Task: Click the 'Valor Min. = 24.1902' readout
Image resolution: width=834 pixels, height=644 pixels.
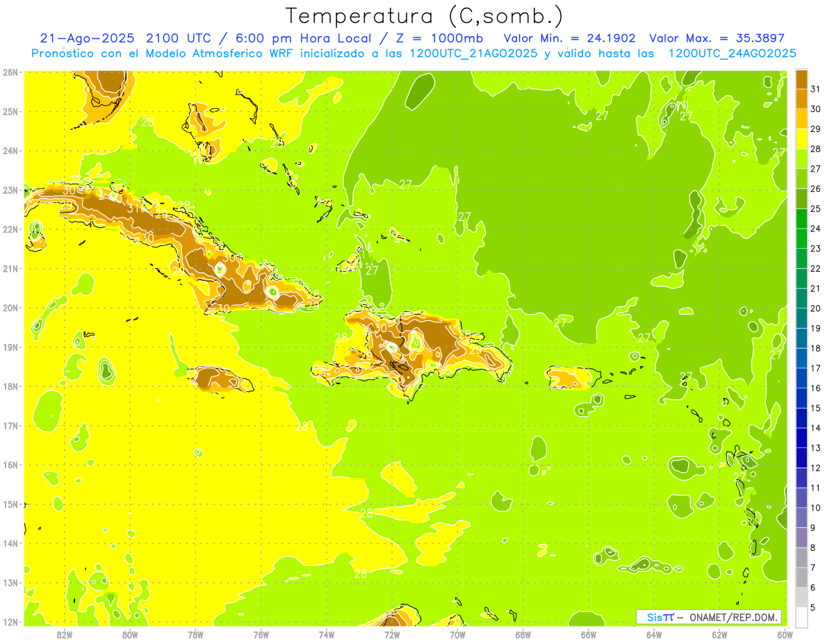Action: tap(569, 38)
